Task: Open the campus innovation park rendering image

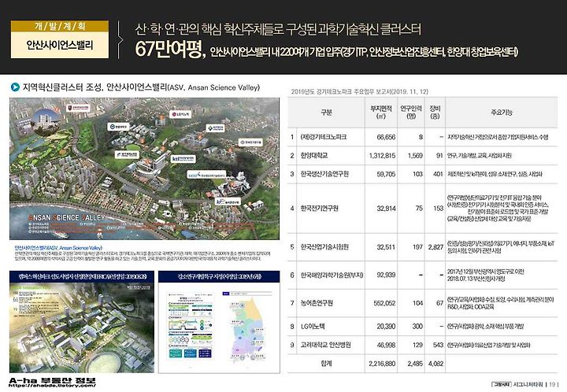Action: 82,327
